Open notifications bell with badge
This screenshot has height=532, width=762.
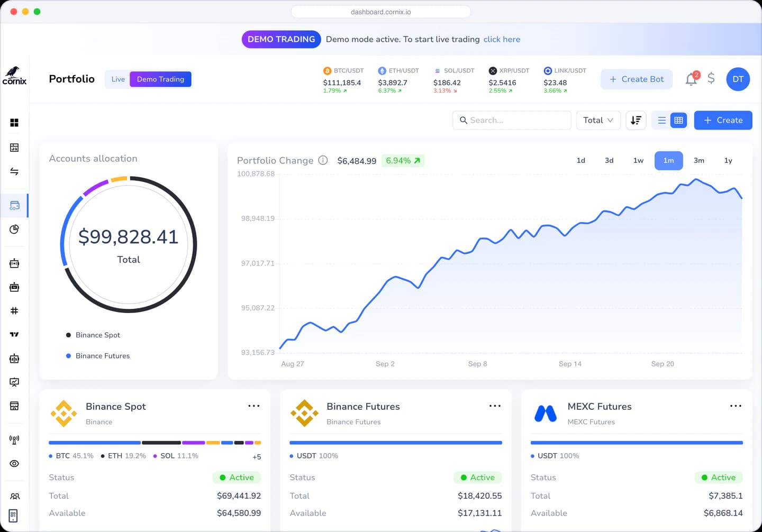point(692,79)
